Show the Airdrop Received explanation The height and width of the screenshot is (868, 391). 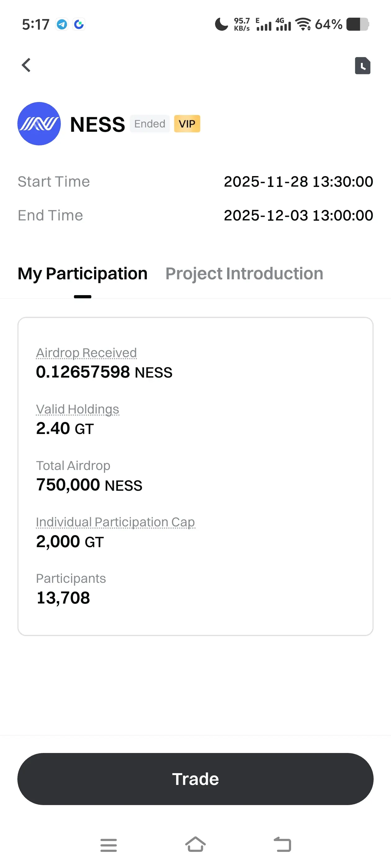[86, 353]
